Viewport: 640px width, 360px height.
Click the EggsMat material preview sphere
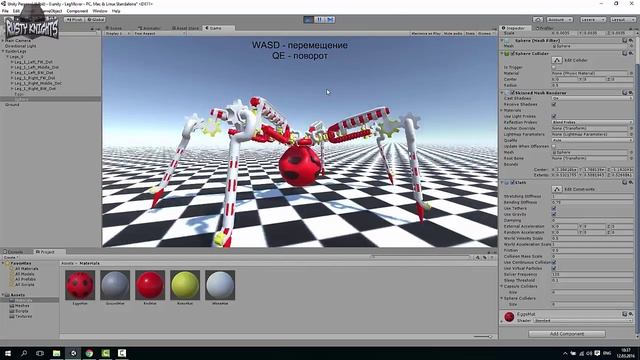509,317
